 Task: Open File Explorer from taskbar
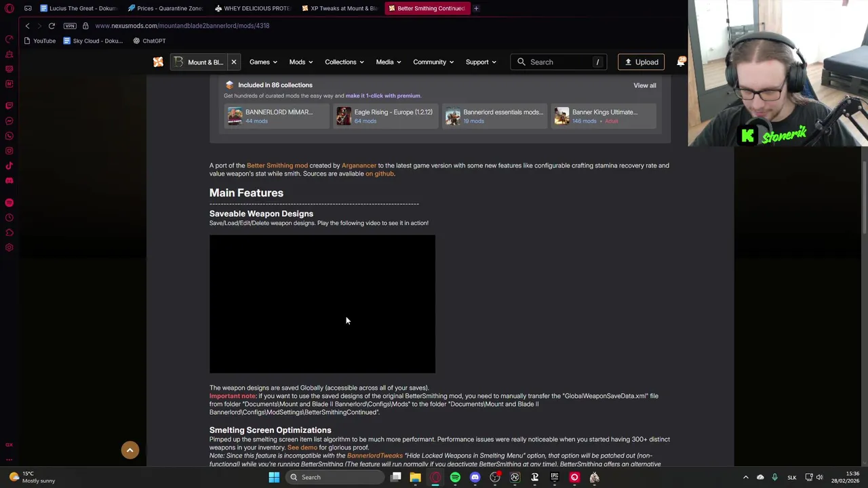415,477
